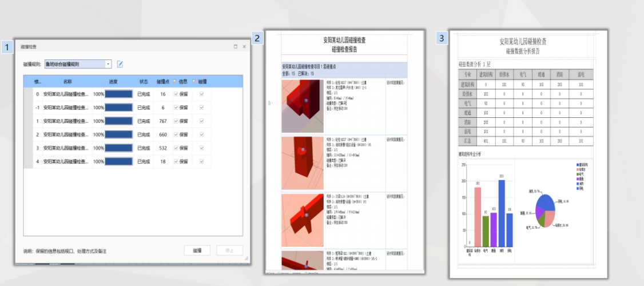Click 建筑结构 legend color swatch
The image size is (644, 286).
coord(578,165)
